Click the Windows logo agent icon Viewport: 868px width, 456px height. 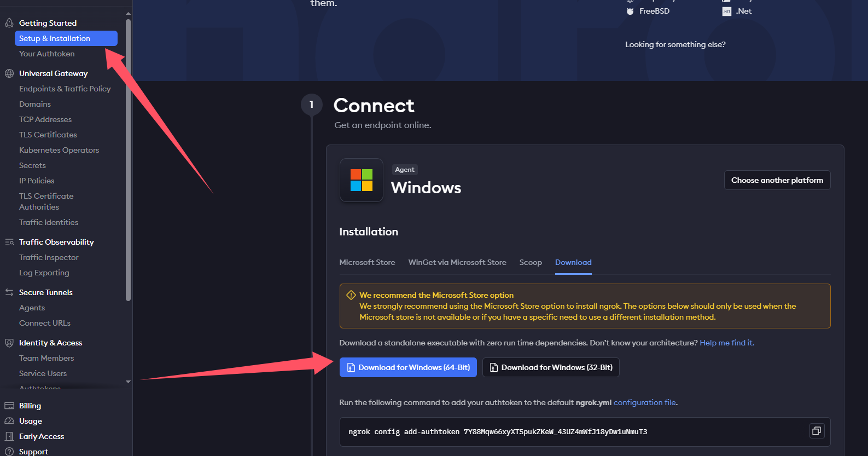(362, 180)
